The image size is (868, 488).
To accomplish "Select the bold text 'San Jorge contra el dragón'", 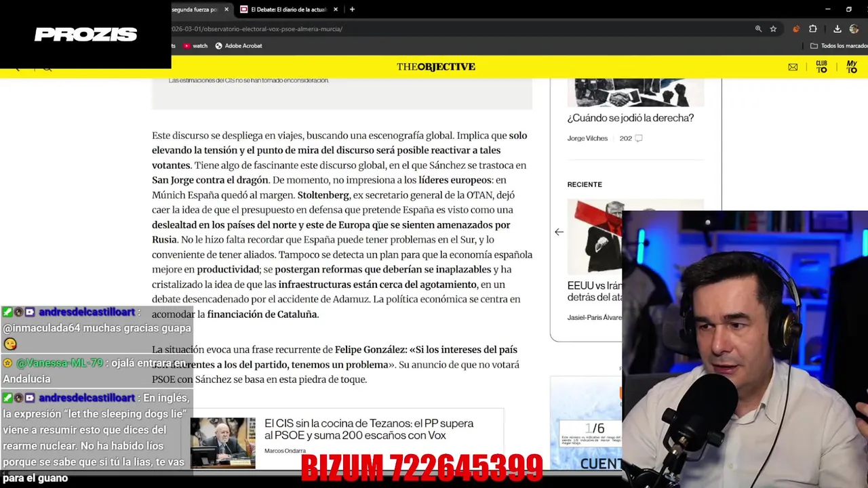I will click(x=210, y=180).
